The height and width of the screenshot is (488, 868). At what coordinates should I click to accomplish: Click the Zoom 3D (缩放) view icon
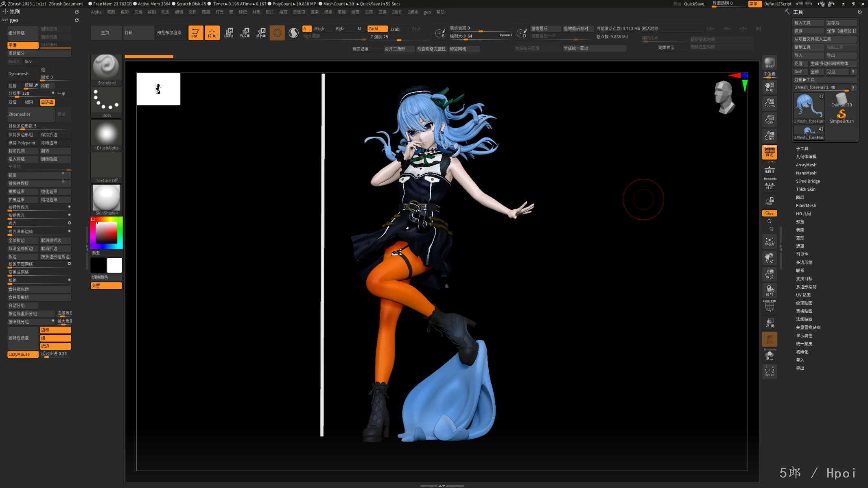(x=770, y=274)
